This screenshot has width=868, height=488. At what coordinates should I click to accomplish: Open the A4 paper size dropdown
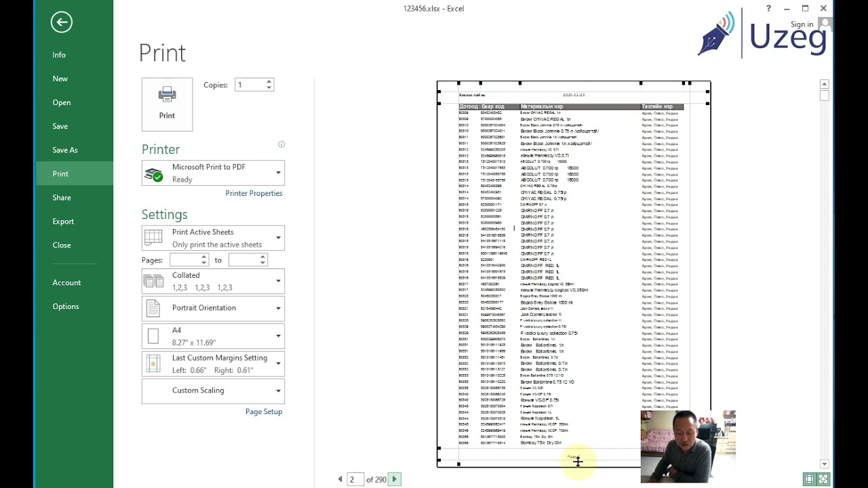pos(213,336)
